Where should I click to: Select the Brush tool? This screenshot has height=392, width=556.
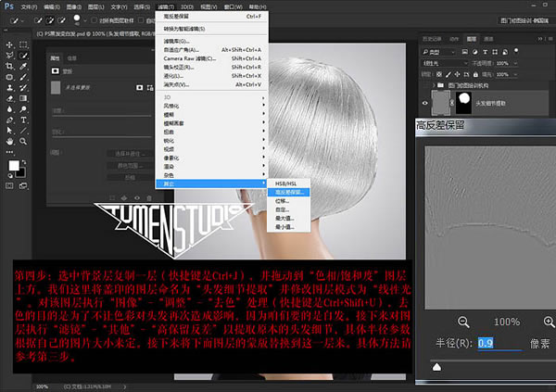23,77
